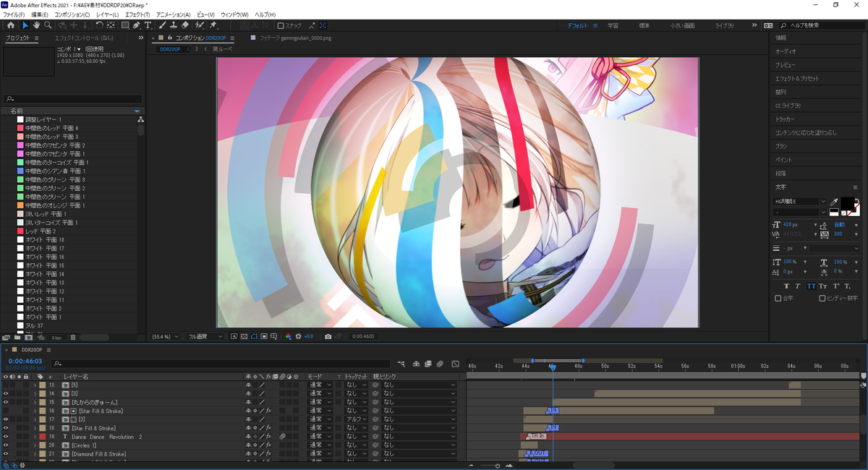Select the Eraser tool
The width and height of the screenshot is (868, 470).
(185, 25)
